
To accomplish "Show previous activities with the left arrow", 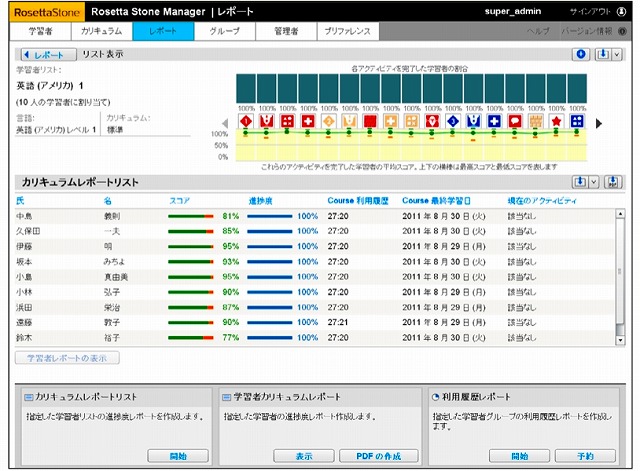I will tap(225, 123).
